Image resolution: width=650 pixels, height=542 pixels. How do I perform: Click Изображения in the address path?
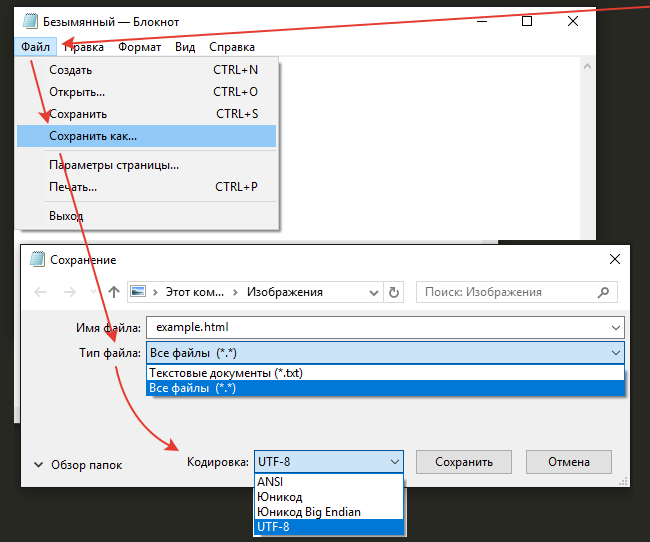[285, 292]
